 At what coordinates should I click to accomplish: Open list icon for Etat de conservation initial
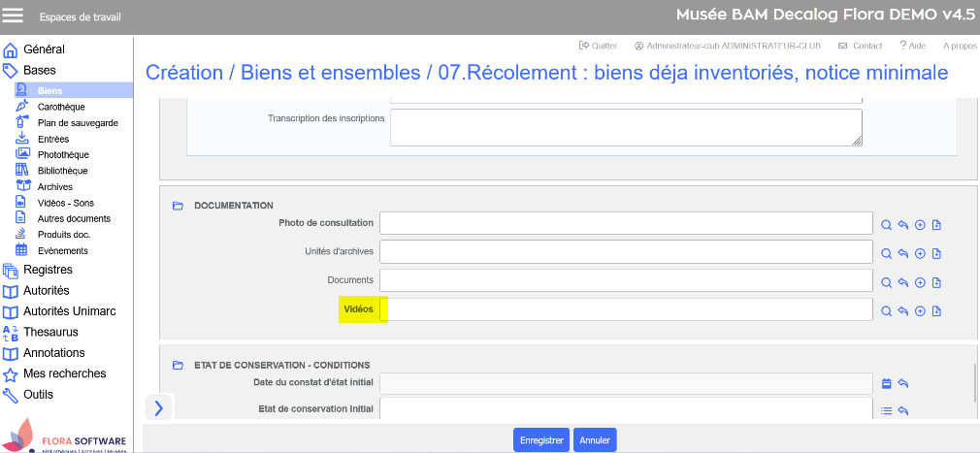886,410
